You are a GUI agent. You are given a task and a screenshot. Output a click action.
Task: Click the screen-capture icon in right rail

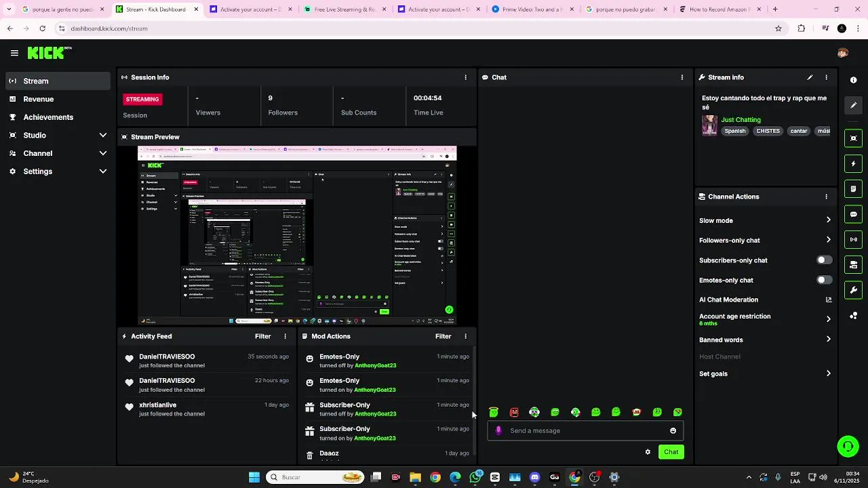click(x=853, y=138)
